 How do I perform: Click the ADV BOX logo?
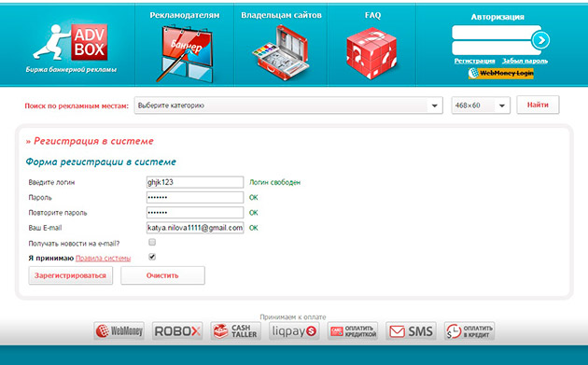71,48
